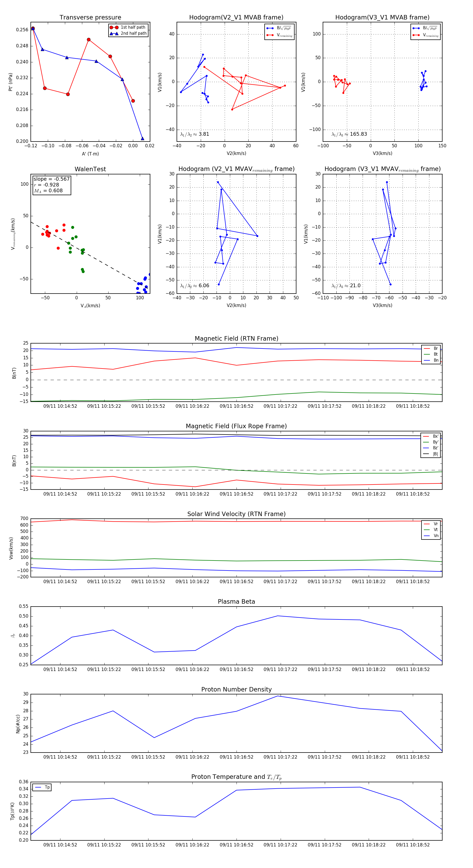The height and width of the screenshot is (868, 473).
Task: Click the 'Plasma Beta' chart title
Action: (236, 602)
